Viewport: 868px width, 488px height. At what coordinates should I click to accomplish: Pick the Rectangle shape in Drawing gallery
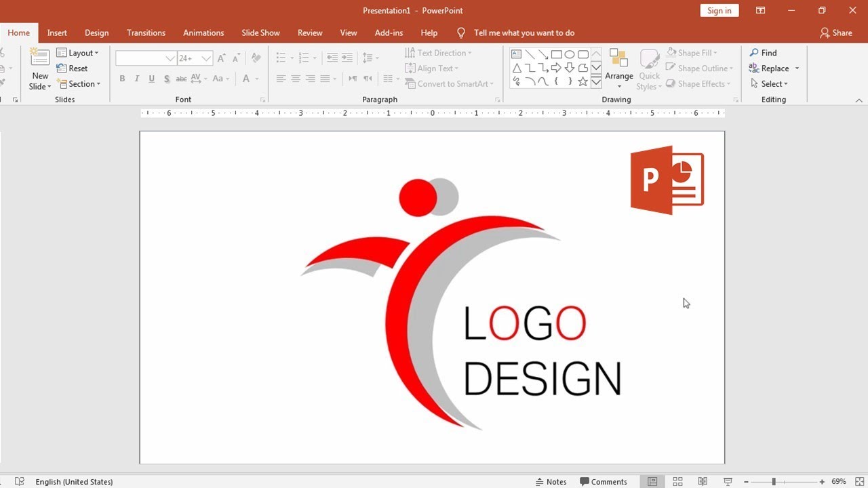[556, 54]
